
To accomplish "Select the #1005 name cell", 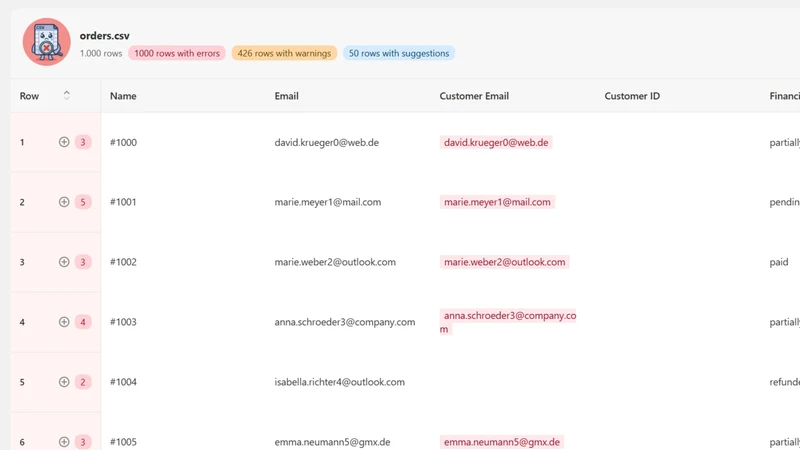I will (123, 442).
